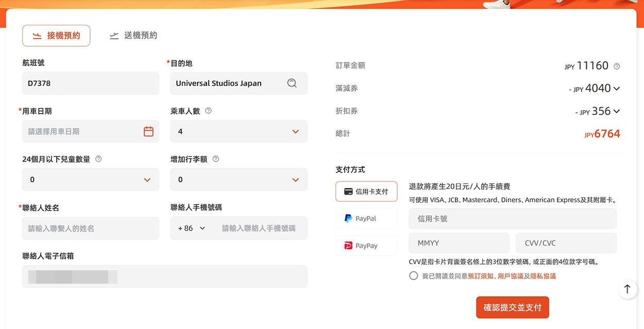Screen dimensions: 644x329
Task: Click 確認提交並支付 button
Action: click(513, 307)
